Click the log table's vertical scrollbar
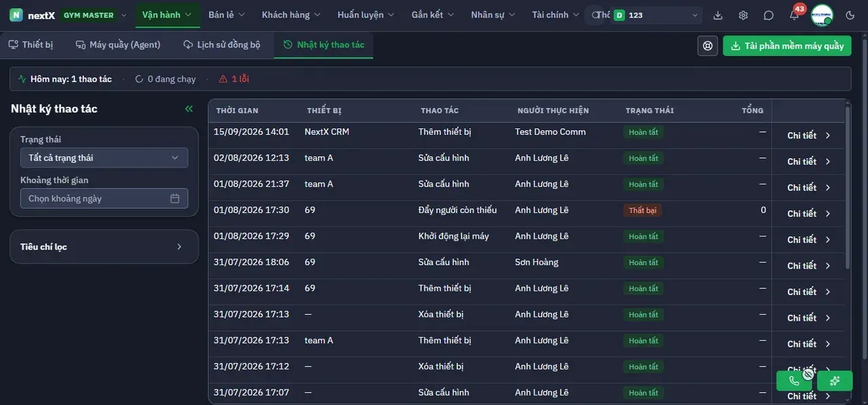Image resolution: width=868 pixels, height=405 pixels. [x=848, y=187]
